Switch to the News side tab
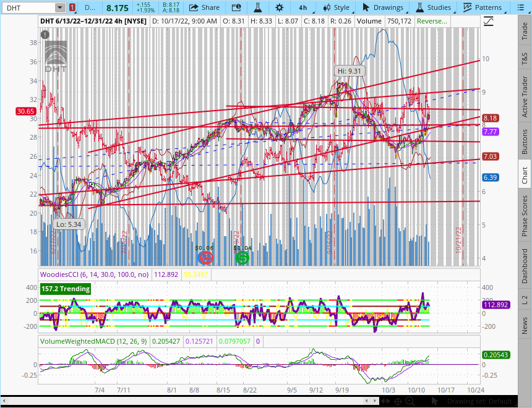The height and width of the screenshot is (408, 532). 525,325
